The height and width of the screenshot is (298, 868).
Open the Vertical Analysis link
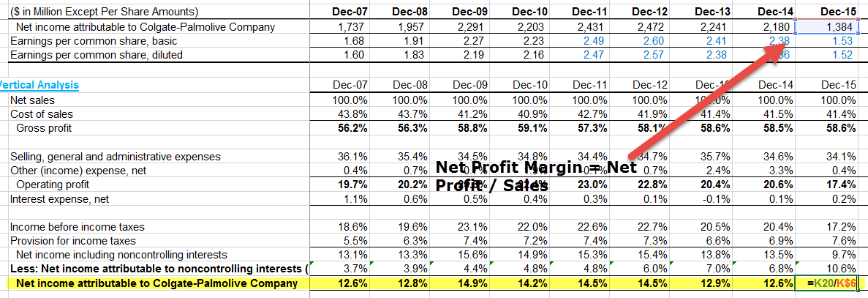click(x=39, y=86)
